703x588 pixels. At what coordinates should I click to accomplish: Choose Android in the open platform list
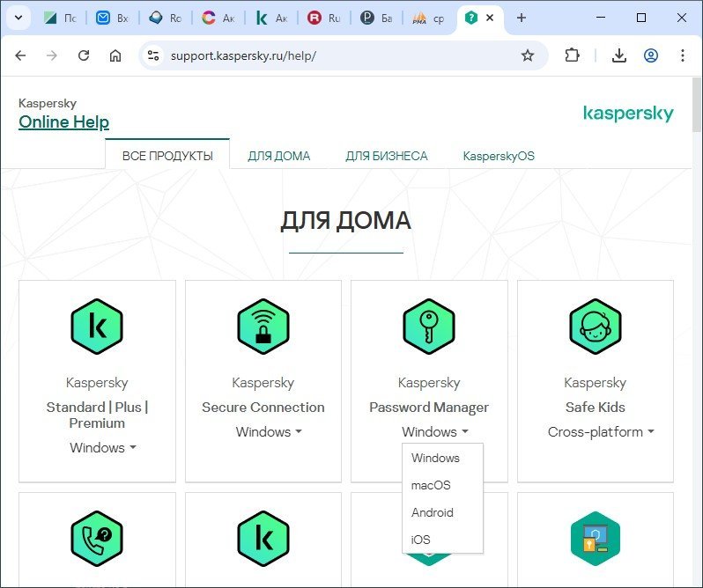442,512
